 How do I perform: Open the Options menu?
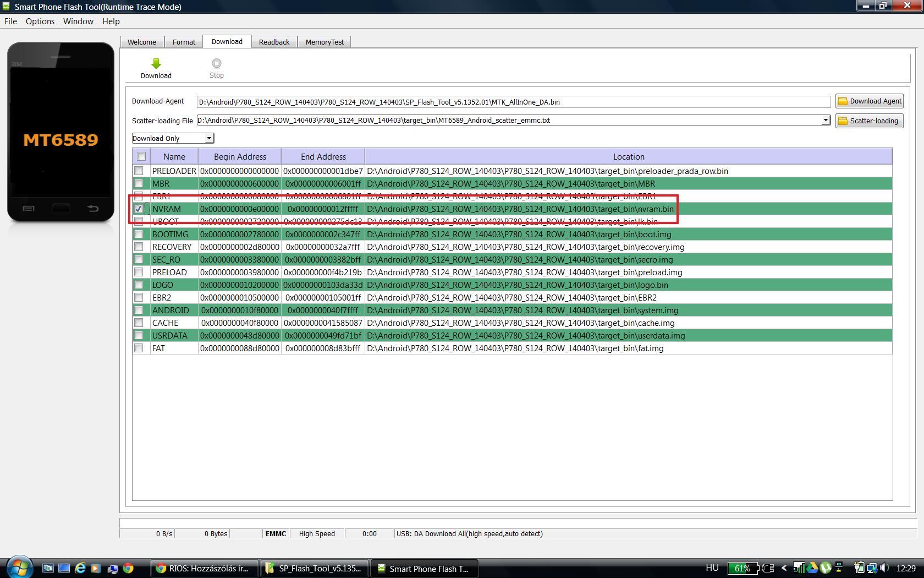[40, 21]
